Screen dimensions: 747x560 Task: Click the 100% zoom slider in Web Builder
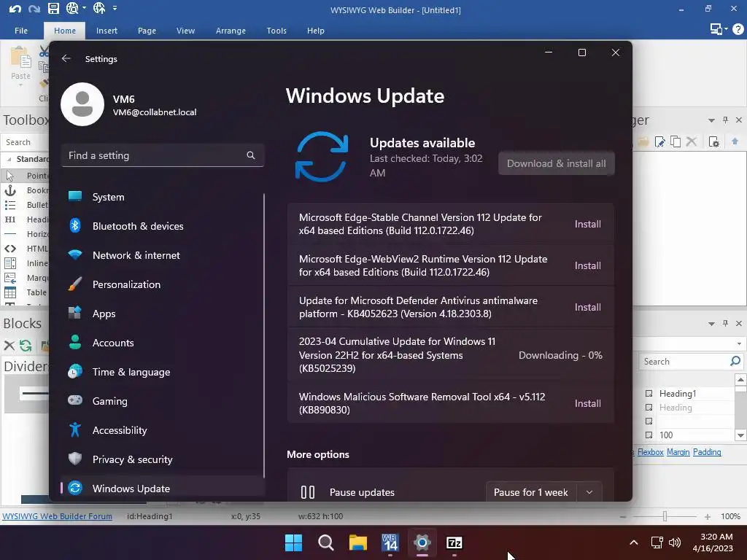coord(665,516)
